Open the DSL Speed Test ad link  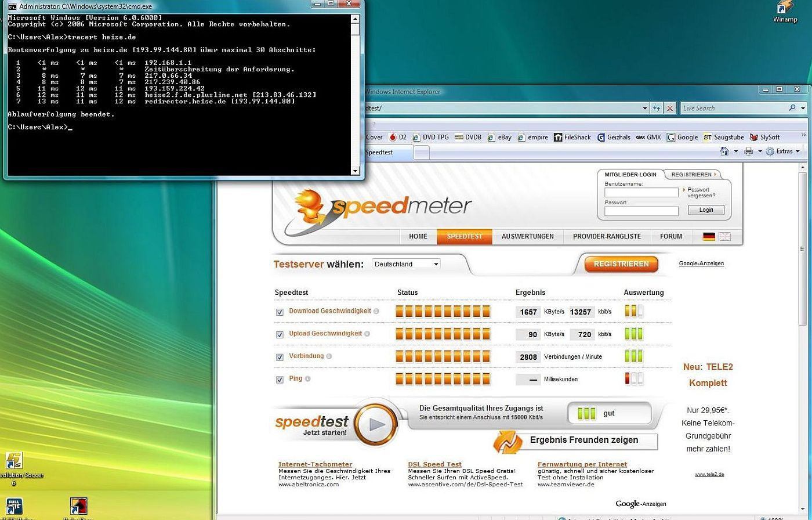[434, 464]
